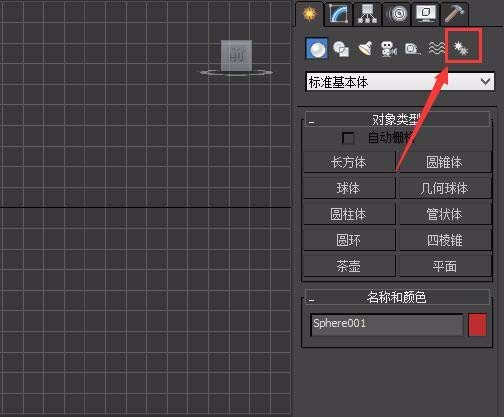The height and width of the screenshot is (417, 504).
Task: Select the Cameras category icon
Action: (389, 49)
